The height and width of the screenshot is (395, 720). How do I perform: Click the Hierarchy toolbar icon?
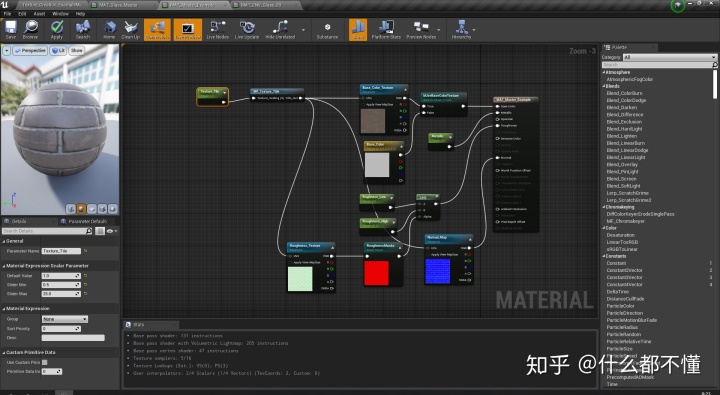click(461, 29)
